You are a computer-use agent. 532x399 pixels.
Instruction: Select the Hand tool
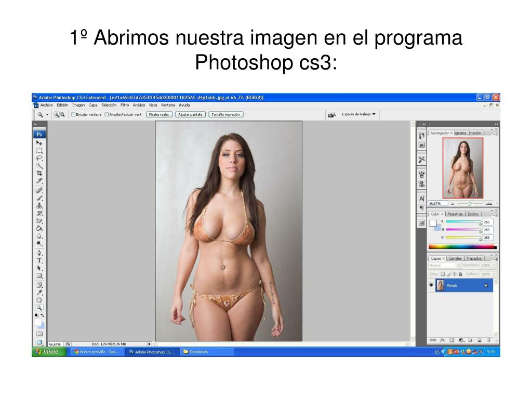39,300
